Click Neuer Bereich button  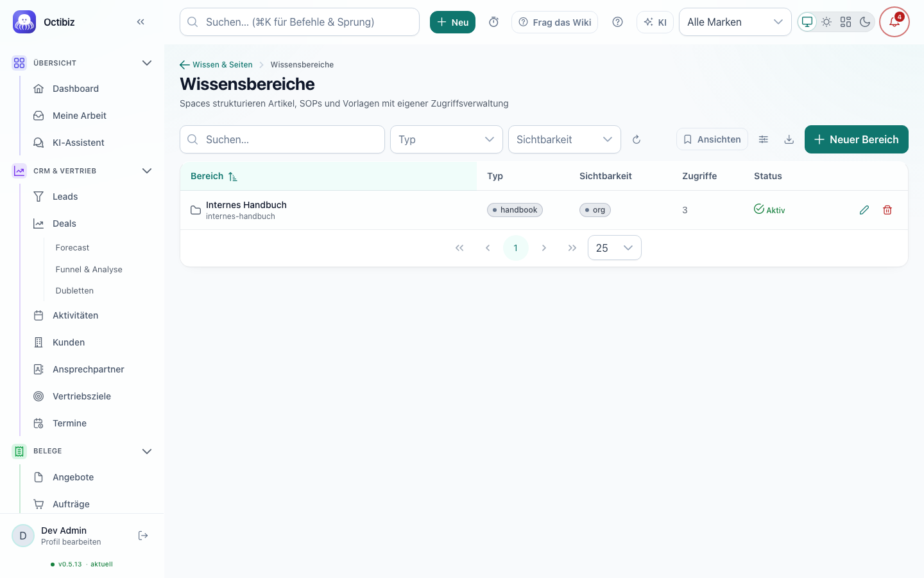pyautogui.click(x=857, y=139)
